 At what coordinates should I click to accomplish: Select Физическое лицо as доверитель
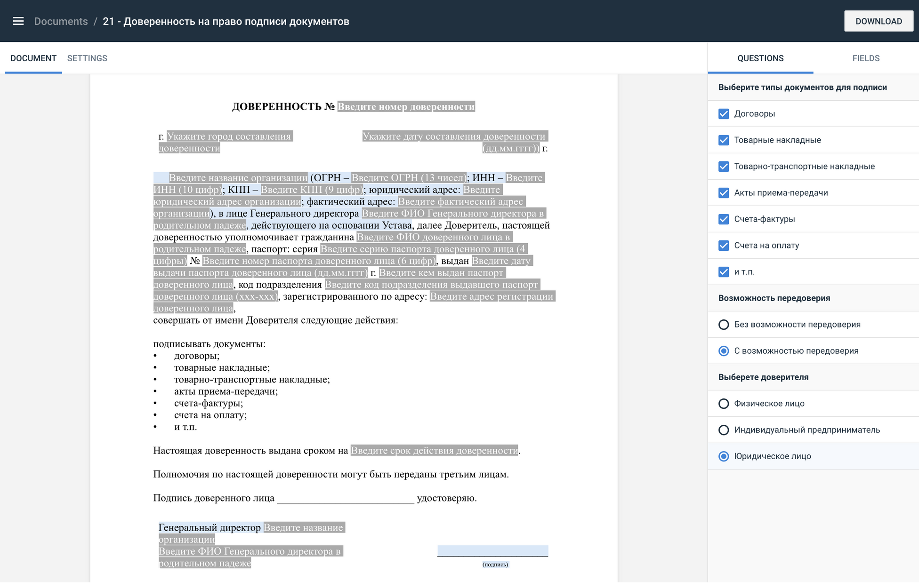724,404
